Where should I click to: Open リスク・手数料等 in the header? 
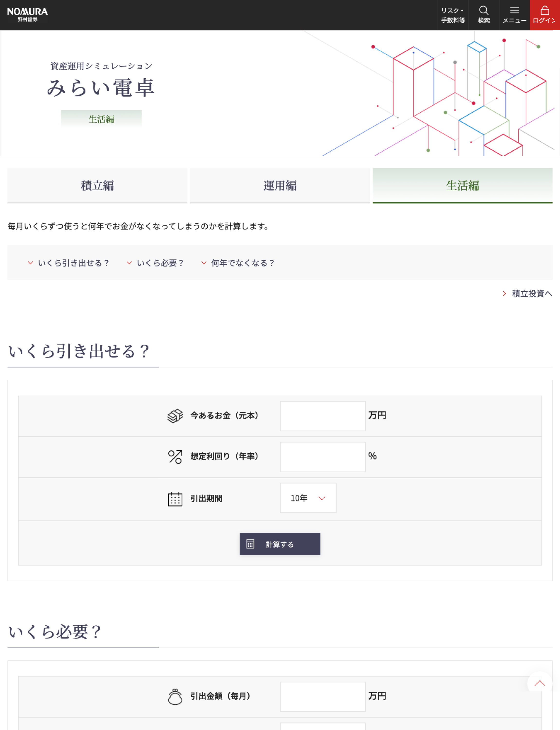pos(453,15)
